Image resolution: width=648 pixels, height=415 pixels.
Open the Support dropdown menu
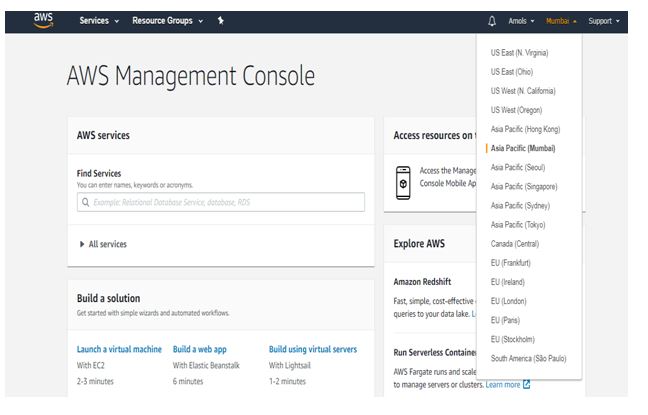(604, 21)
